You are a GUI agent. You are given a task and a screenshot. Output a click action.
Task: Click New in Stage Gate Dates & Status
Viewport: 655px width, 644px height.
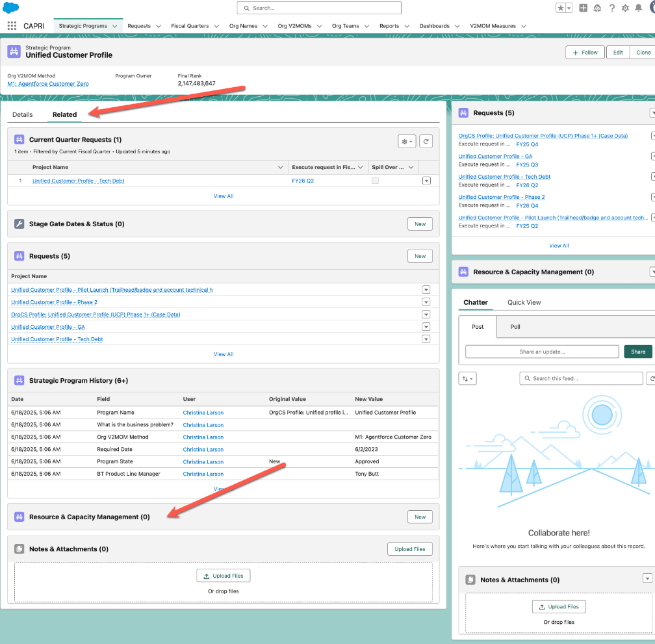pos(420,224)
